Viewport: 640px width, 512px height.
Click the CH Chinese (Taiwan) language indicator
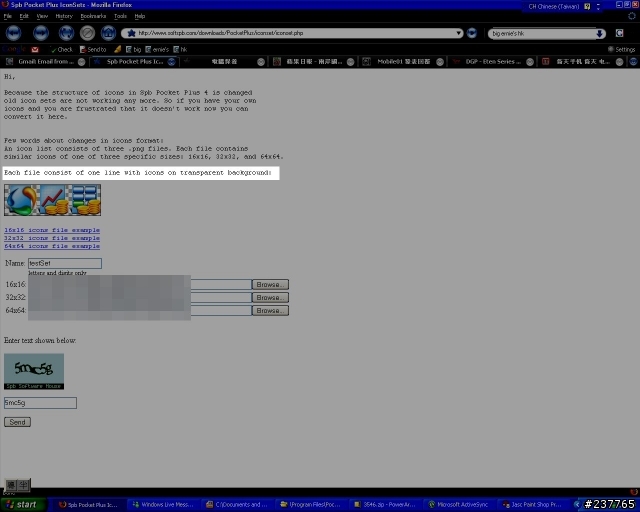pos(553,6)
